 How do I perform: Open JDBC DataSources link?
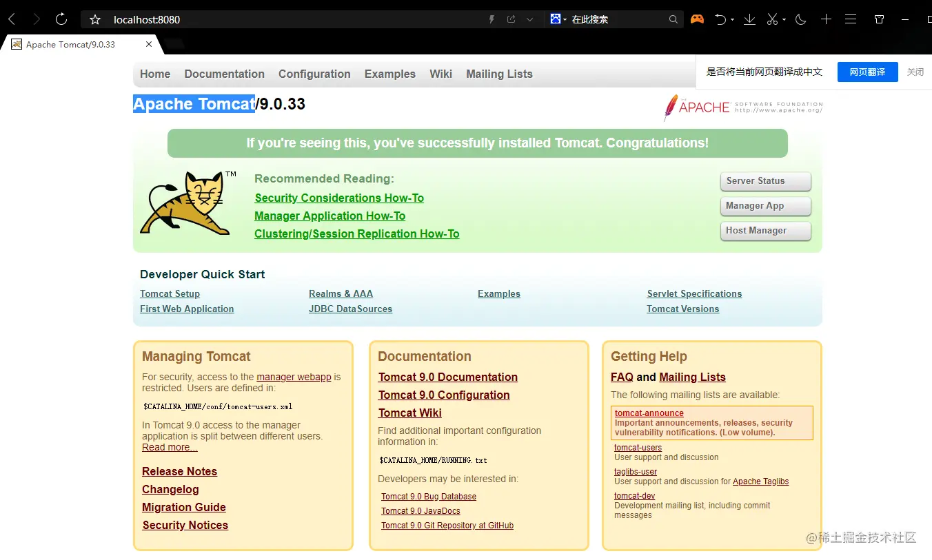tap(350, 309)
